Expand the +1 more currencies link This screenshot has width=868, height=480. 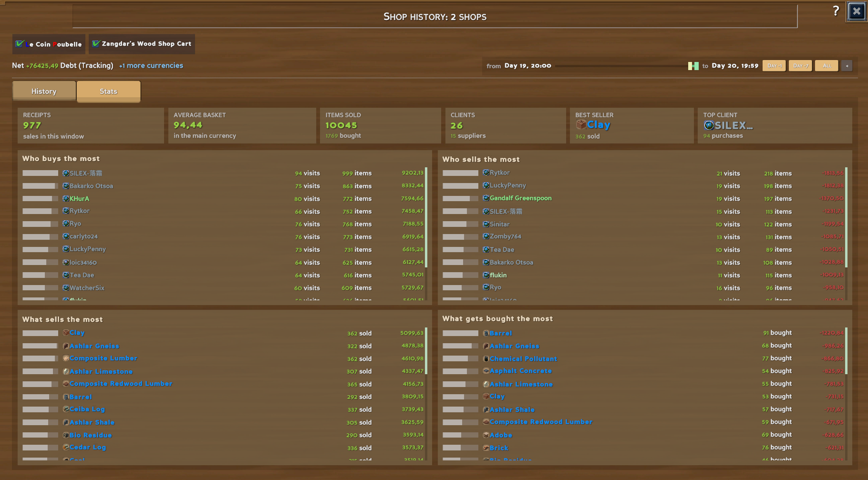click(151, 65)
